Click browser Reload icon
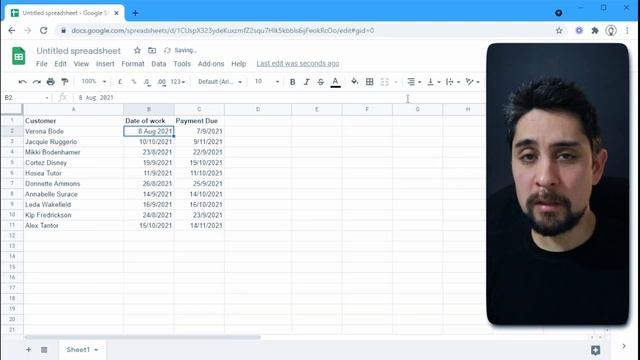 [44, 31]
